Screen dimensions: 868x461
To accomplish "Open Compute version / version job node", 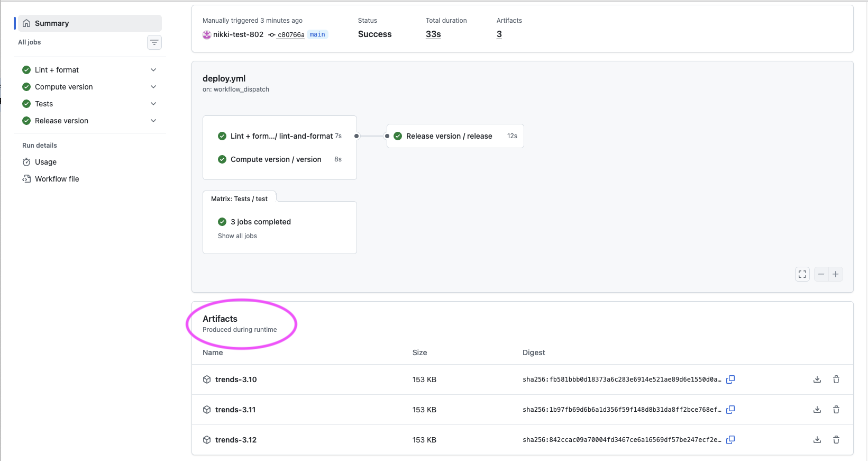I will [280, 159].
